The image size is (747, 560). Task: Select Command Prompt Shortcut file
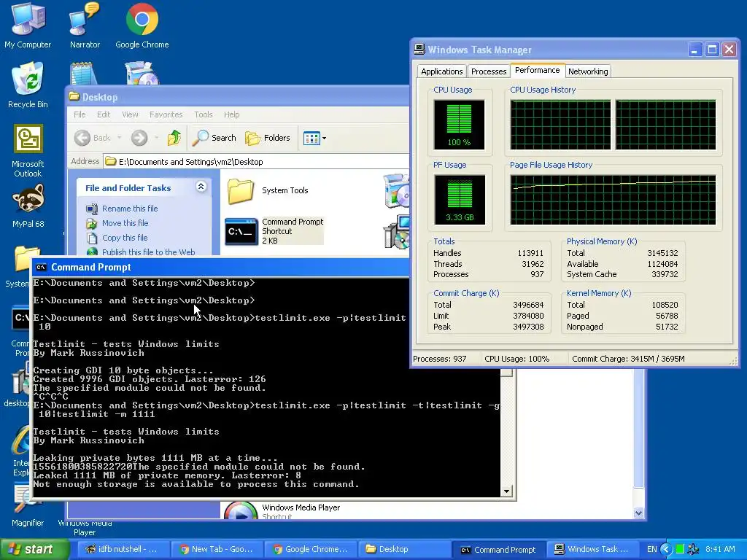click(x=274, y=231)
